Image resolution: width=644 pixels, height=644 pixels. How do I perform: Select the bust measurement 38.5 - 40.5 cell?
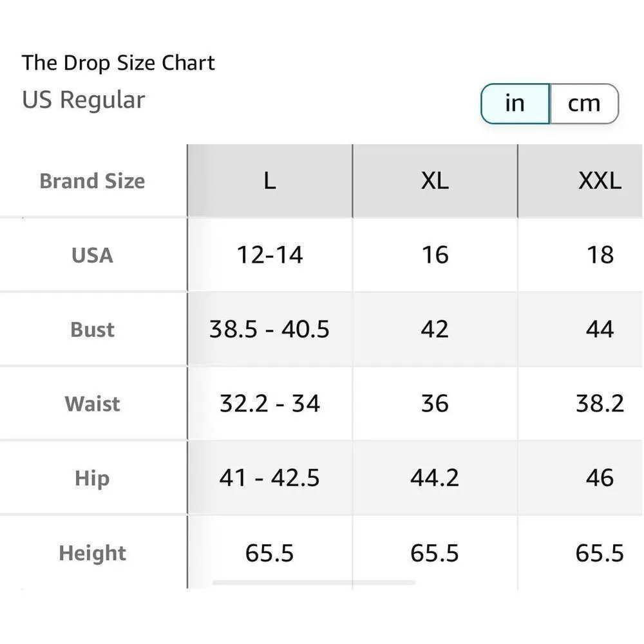[269, 330]
